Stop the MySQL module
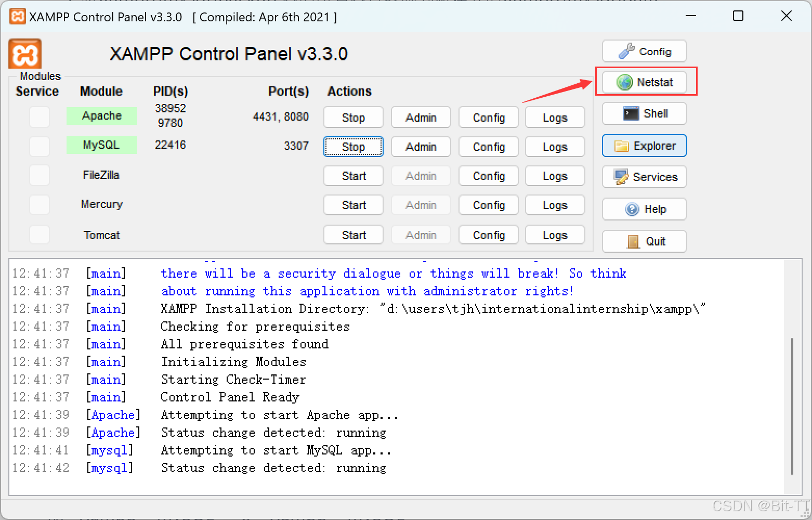 [353, 147]
